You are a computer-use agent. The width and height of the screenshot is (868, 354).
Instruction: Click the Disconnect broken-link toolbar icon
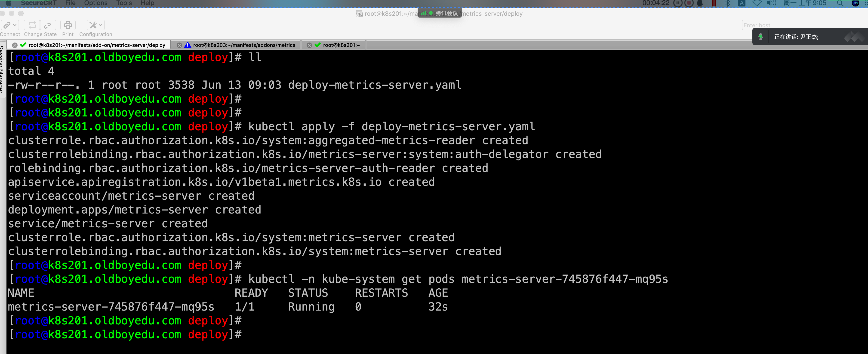pos(47,25)
